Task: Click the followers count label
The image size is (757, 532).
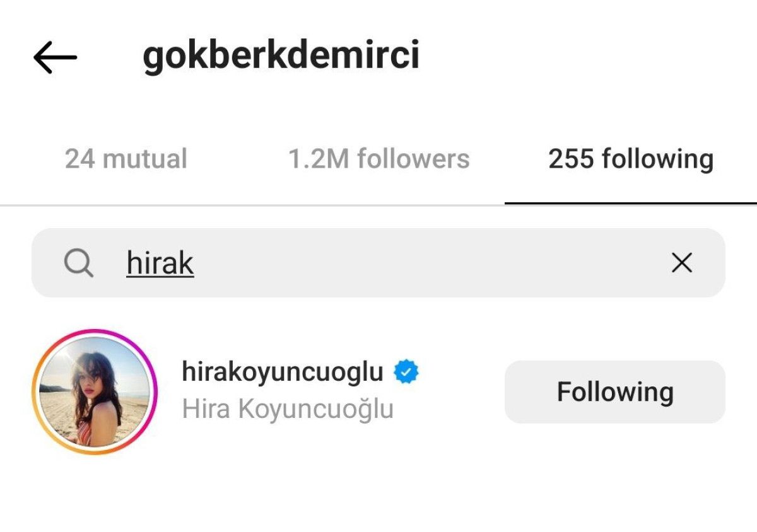Action: click(x=378, y=159)
